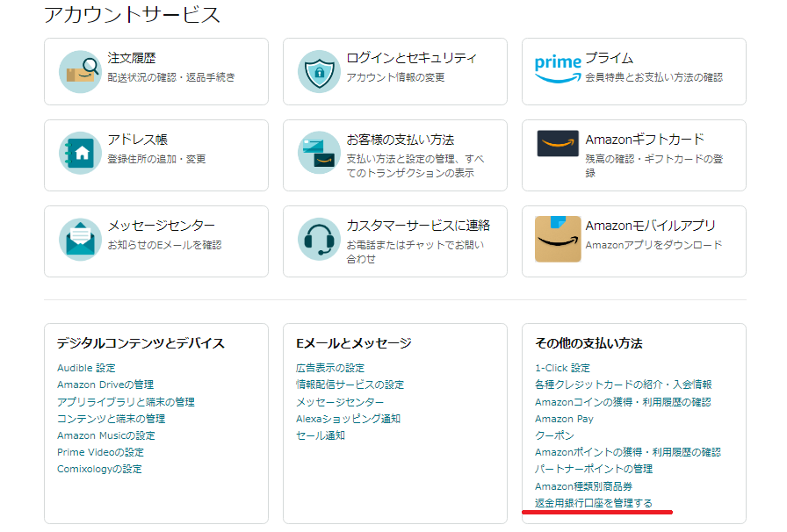The height and width of the screenshot is (532, 787).
Task: Open コンテンツと端末の管理 link
Action: [x=112, y=419]
